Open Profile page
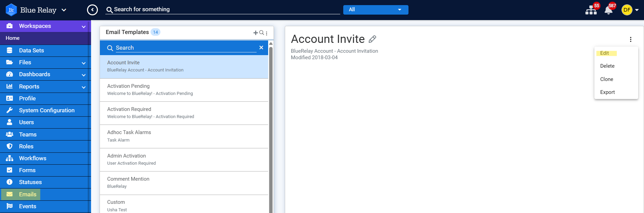 pos(27,98)
